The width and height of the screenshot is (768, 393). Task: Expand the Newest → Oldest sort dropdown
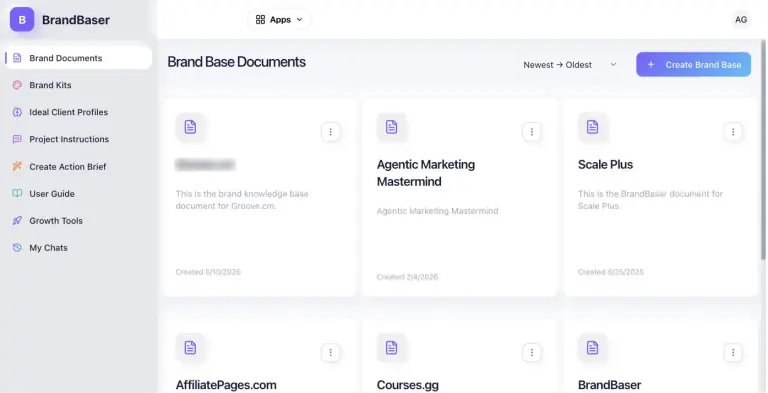pos(570,65)
